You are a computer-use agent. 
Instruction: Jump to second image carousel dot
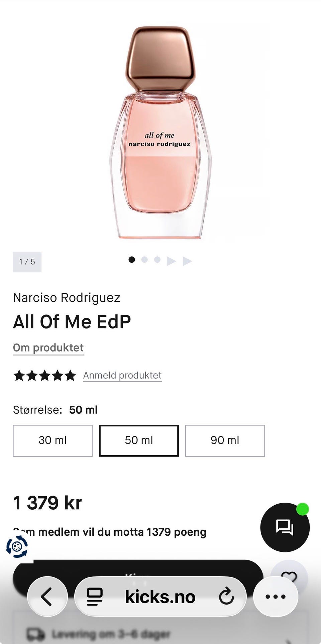click(x=144, y=260)
